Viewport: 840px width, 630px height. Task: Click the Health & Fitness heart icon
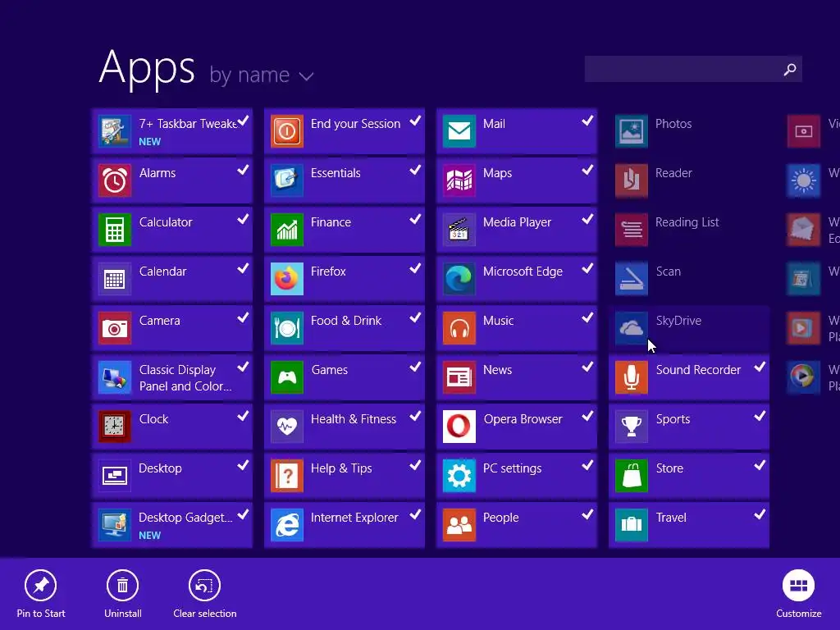(x=287, y=427)
